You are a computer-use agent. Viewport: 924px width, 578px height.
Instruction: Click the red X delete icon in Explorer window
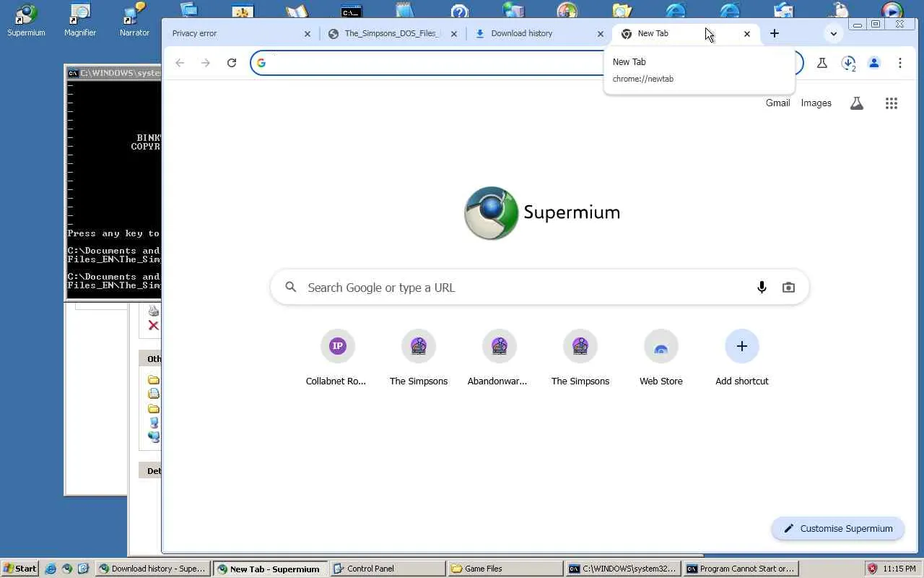pos(153,325)
